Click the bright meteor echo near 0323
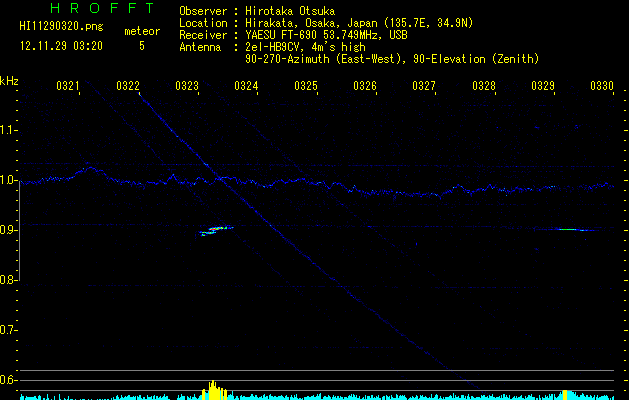The width and height of the screenshot is (629, 400). pos(216,231)
